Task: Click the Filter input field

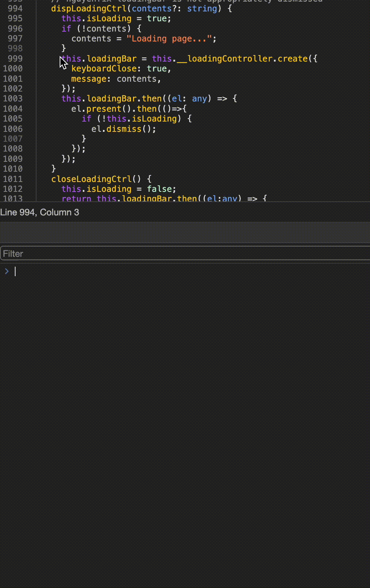Action: [x=76, y=253]
